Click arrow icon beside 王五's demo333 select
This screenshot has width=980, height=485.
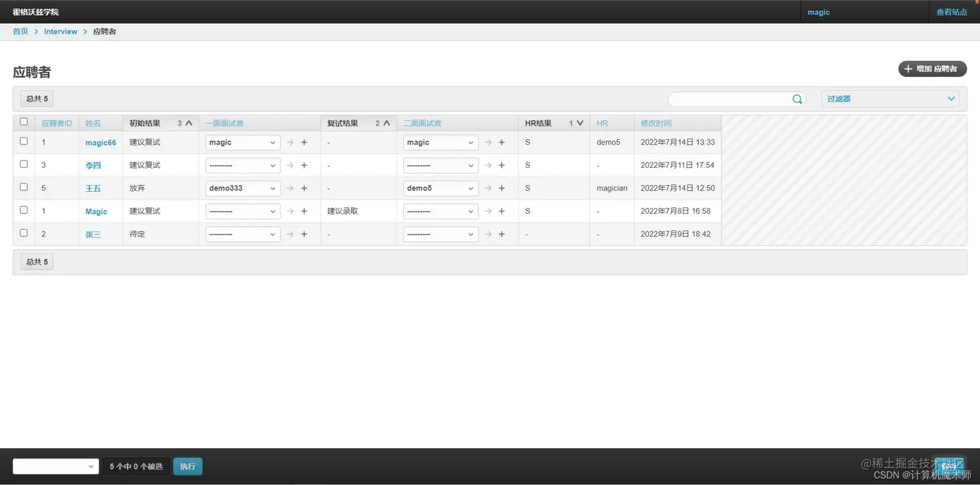pyautogui.click(x=290, y=188)
